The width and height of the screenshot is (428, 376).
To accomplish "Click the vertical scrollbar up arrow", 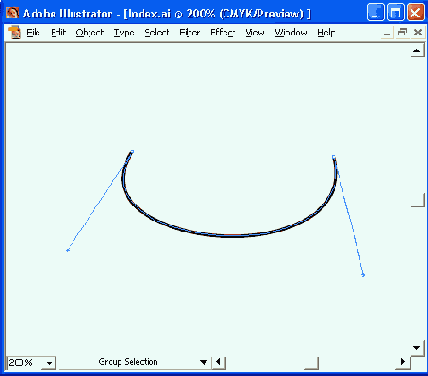I will (x=417, y=51).
